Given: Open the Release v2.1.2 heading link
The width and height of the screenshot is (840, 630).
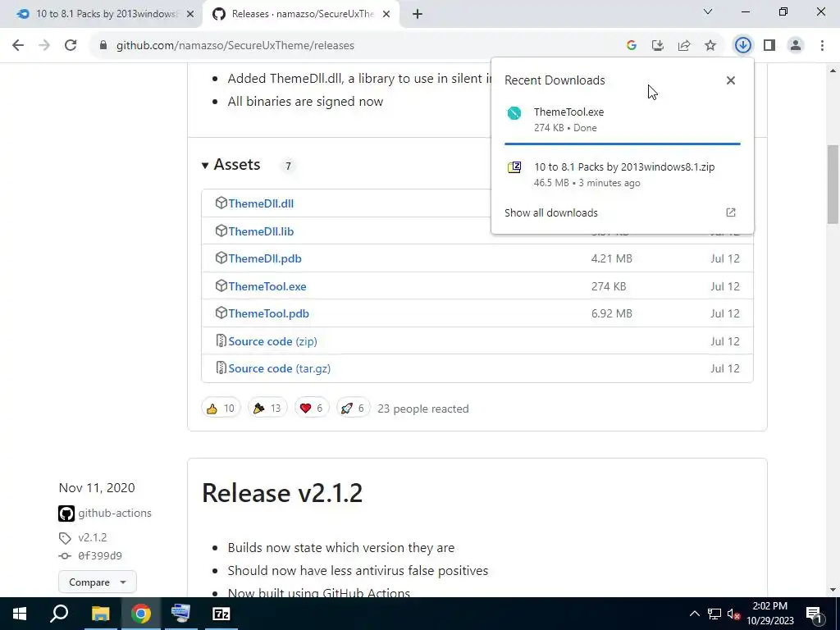Looking at the screenshot, I should click(282, 493).
